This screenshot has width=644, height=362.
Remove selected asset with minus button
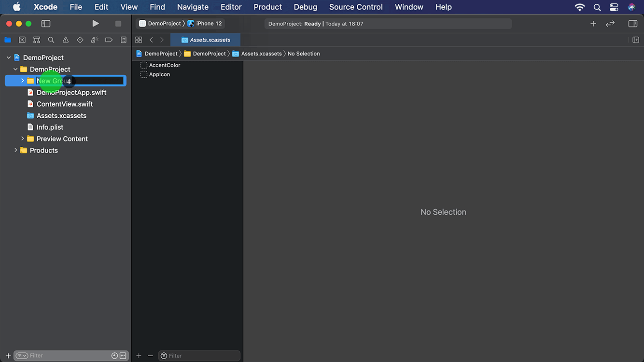tap(150, 356)
